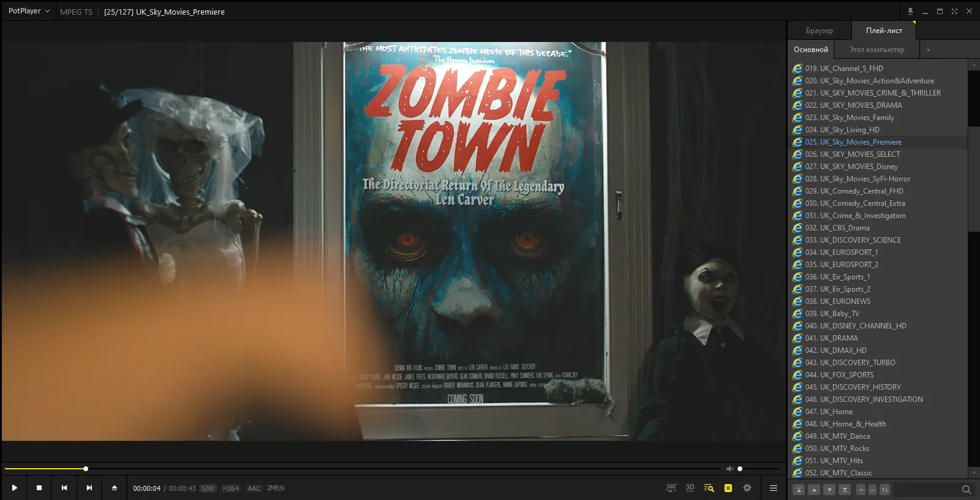Image resolution: width=980 pixels, height=500 pixels.
Task: Open the hamburger menu in the control bar
Action: (x=774, y=488)
